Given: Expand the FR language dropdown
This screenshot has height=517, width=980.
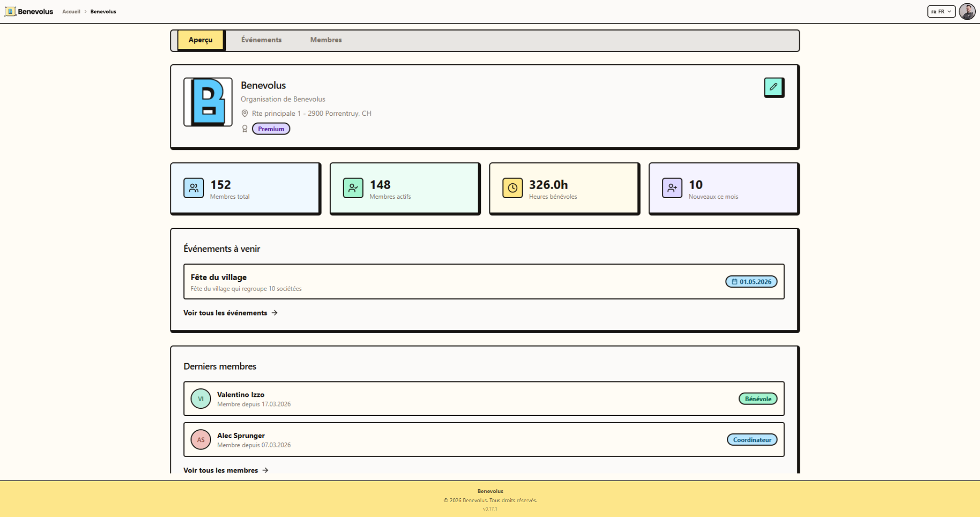Looking at the screenshot, I should coord(941,11).
